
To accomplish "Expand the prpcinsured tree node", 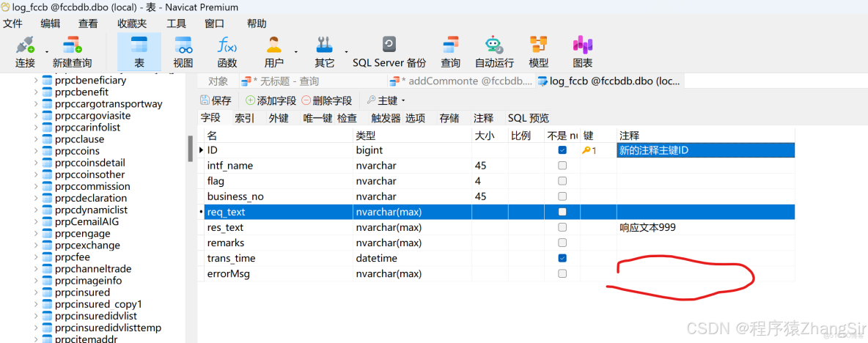I will tap(36, 292).
